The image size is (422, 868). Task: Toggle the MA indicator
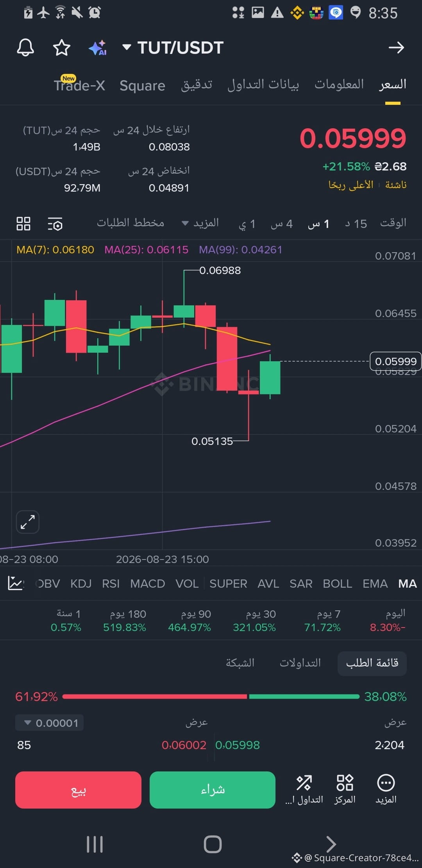(408, 584)
